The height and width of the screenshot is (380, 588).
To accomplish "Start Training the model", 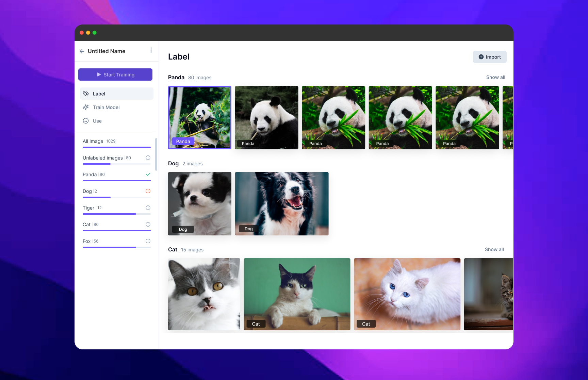I will pos(115,75).
